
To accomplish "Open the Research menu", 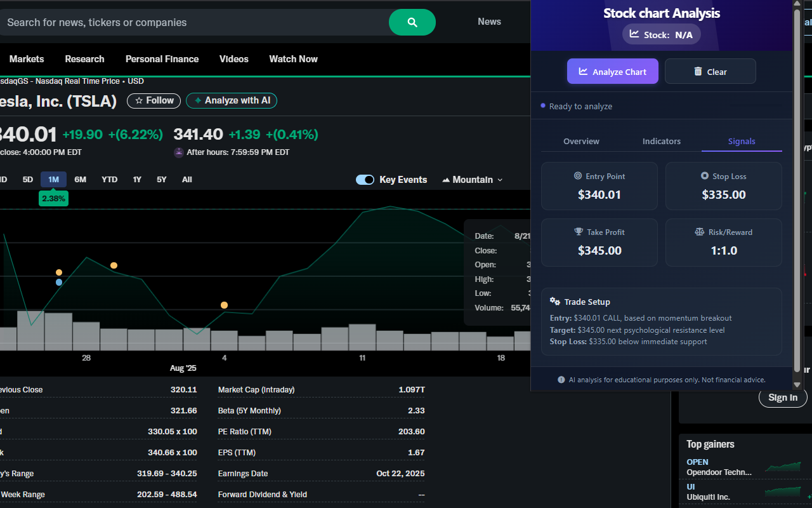I will [84, 59].
